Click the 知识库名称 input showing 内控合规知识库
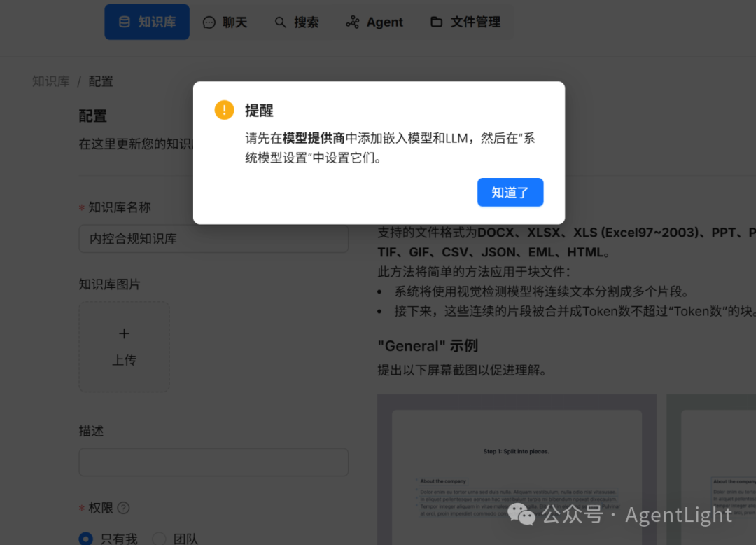Viewport: 756px width, 545px height. pyautogui.click(x=213, y=239)
